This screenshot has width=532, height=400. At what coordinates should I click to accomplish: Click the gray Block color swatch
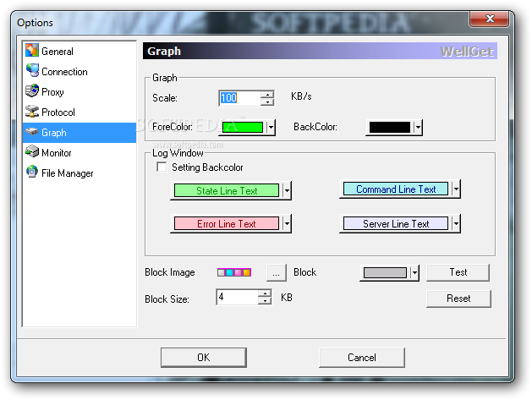click(385, 273)
